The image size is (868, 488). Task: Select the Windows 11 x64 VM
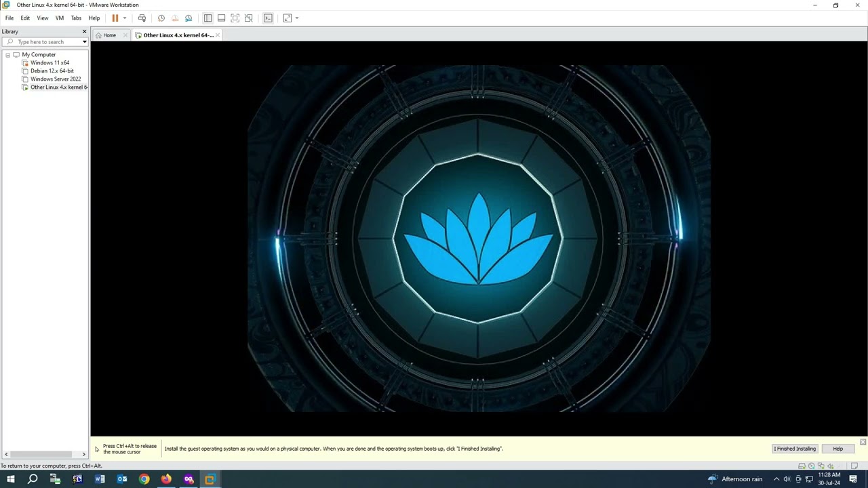tap(50, 63)
